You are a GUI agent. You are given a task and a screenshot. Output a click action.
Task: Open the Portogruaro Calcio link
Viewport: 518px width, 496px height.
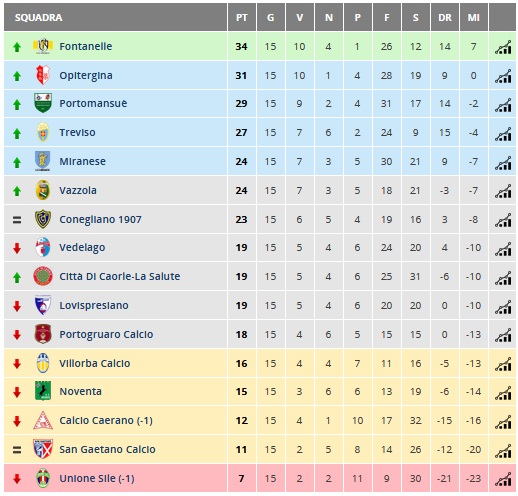pos(106,334)
